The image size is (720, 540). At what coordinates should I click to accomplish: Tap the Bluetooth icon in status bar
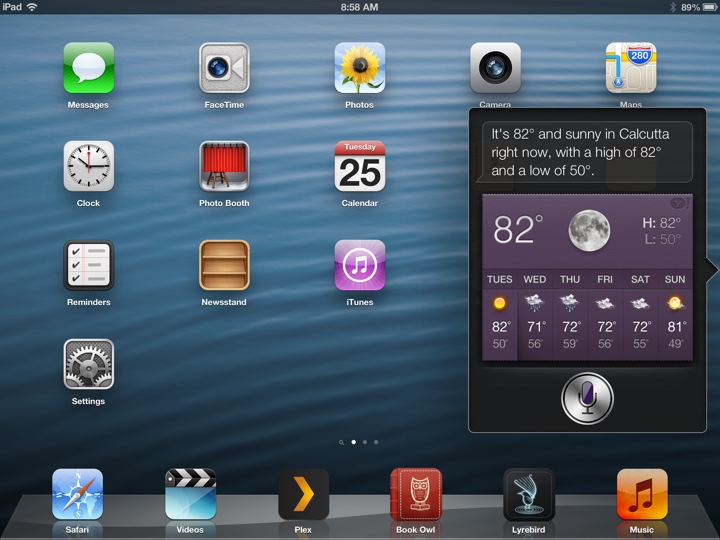click(673, 7)
